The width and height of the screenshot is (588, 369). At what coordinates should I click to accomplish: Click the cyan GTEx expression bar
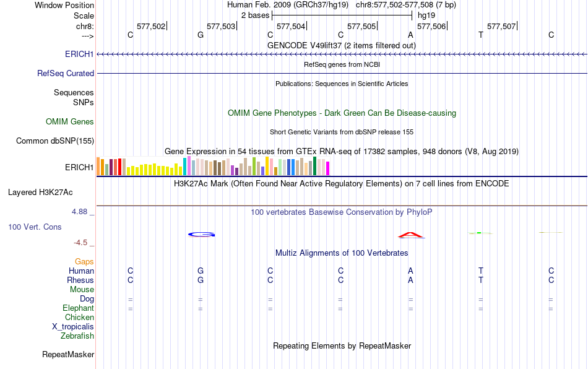[184, 167]
